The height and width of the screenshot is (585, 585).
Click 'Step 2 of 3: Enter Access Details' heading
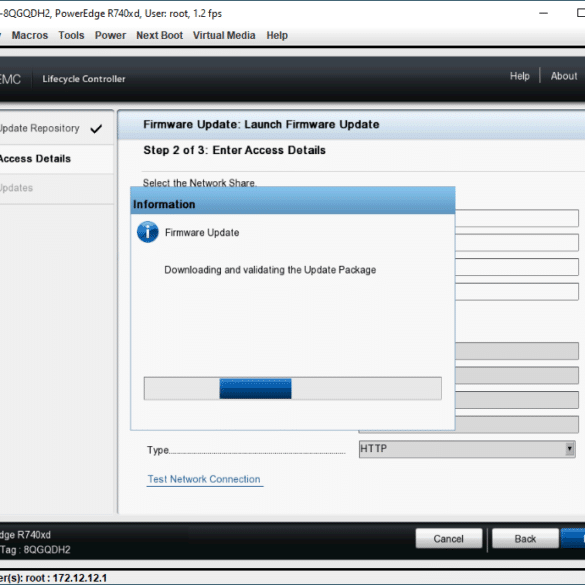tap(234, 150)
